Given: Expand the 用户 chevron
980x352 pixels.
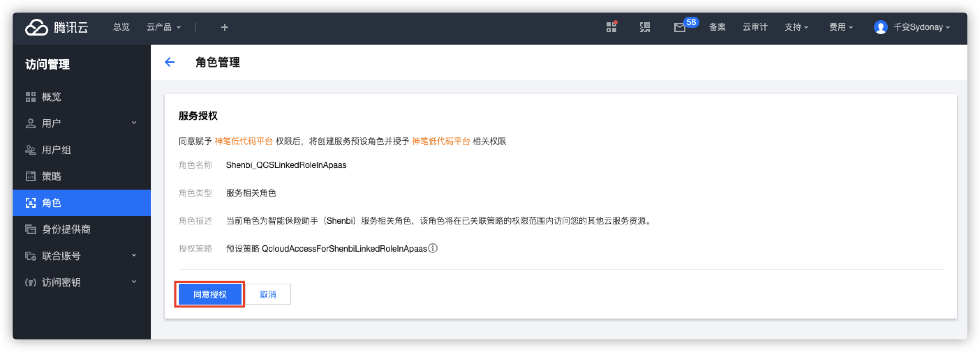Looking at the screenshot, I should pyautogui.click(x=134, y=123).
